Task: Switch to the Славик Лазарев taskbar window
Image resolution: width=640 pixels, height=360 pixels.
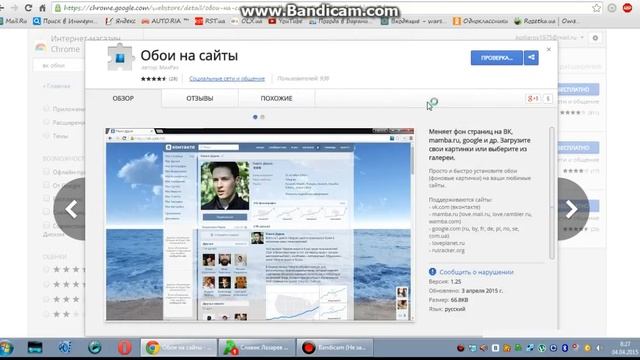Action: [256, 348]
